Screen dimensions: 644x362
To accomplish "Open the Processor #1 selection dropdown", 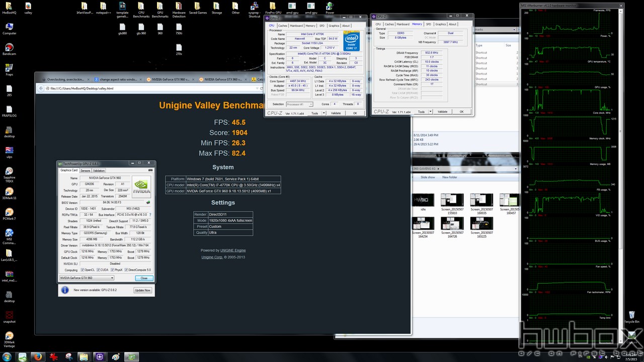I will coord(299,104).
